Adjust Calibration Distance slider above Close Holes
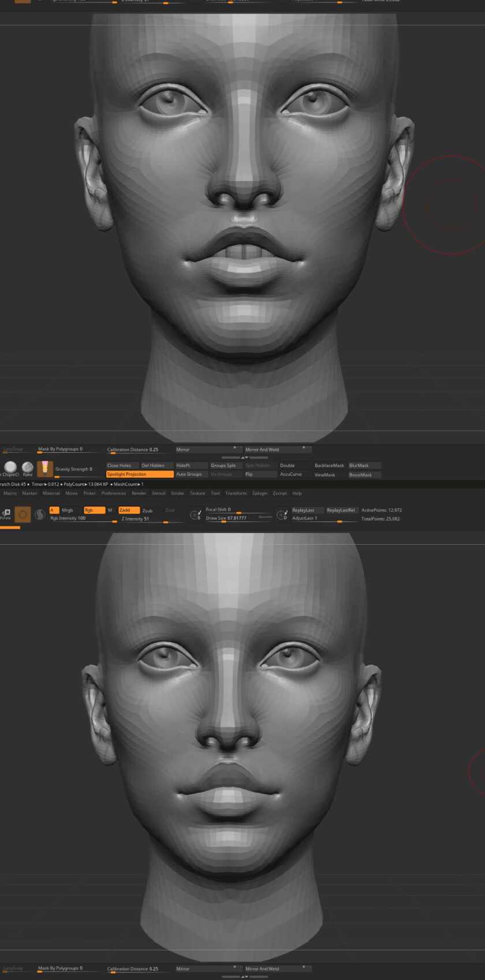 click(139, 450)
